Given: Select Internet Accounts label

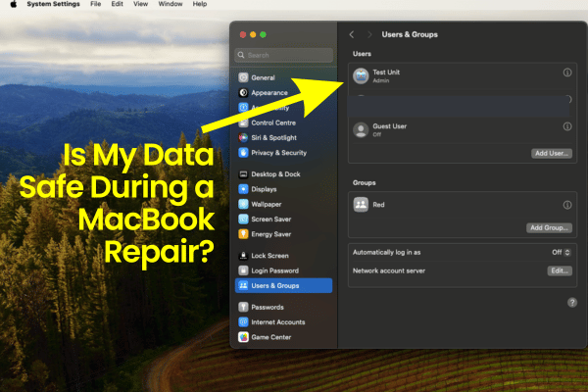Looking at the screenshot, I should click(278, 321).
